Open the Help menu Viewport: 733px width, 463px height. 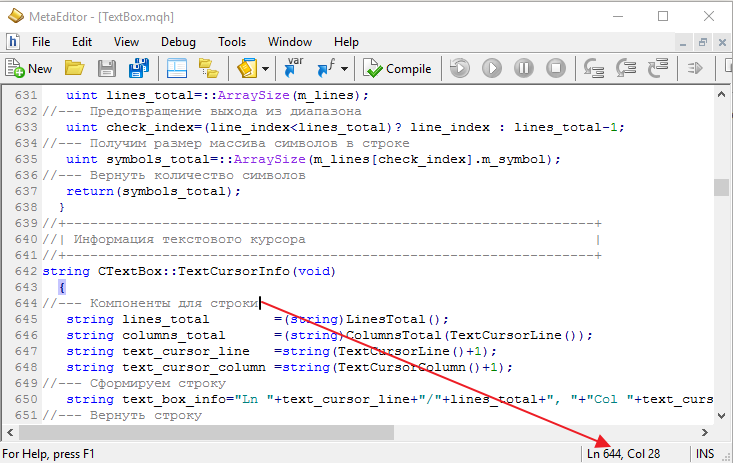coord(346,42)
